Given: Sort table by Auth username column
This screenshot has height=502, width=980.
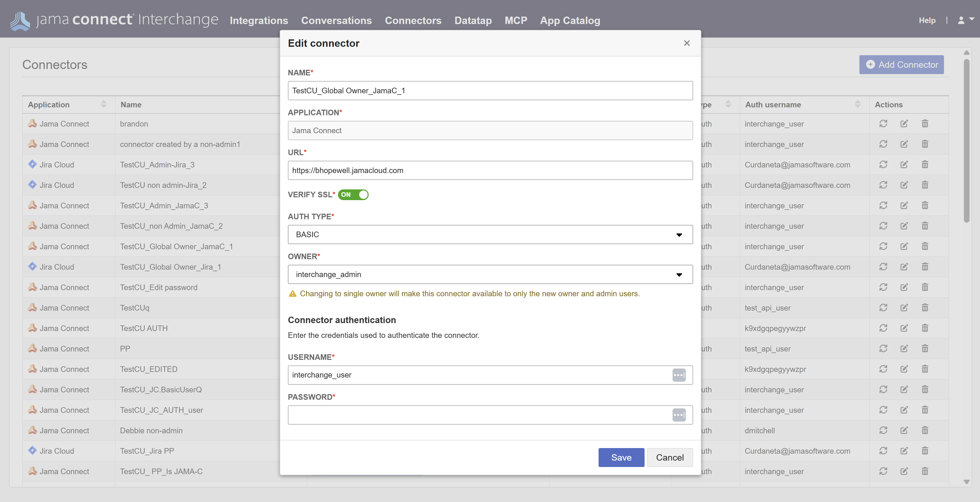Looking at the screenshot, I should [857, 104].
